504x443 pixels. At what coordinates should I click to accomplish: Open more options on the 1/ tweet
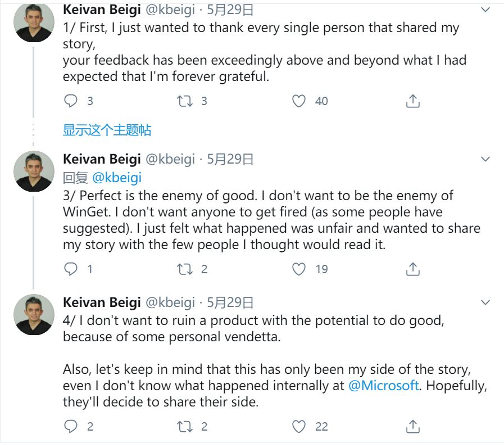(486, 10)
